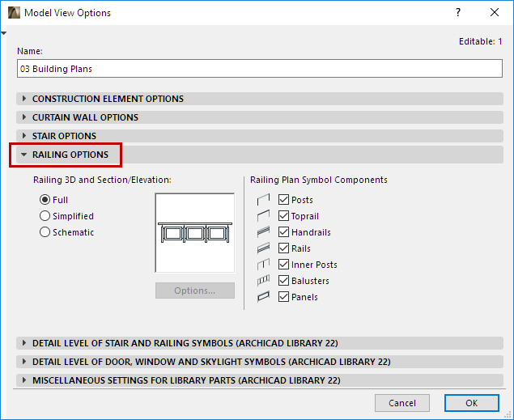Click the Cancel button

[x=402, y=403]
